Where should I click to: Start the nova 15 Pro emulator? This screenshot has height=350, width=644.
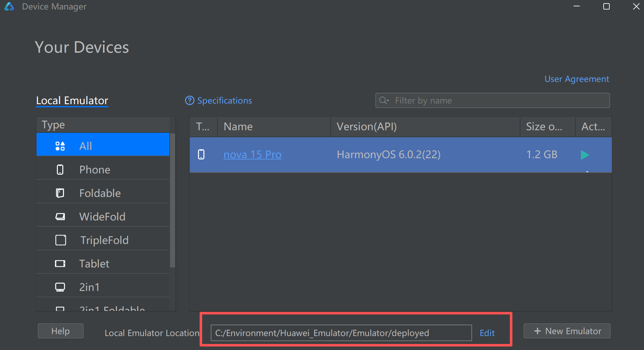584,155
